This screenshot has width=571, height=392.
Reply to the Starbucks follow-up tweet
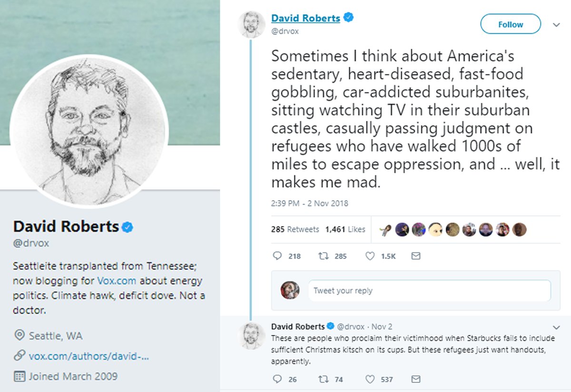click(278, 379)
